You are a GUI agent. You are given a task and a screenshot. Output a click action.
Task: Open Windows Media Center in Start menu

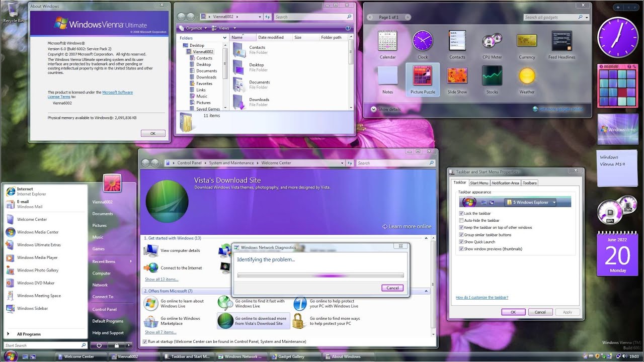tap(45, 232)
